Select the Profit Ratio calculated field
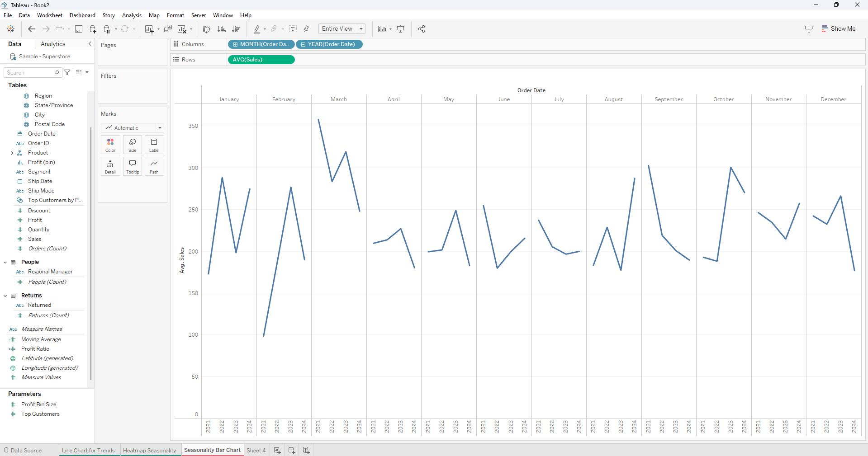The image size is (868, 456). [x=35, y=349]
